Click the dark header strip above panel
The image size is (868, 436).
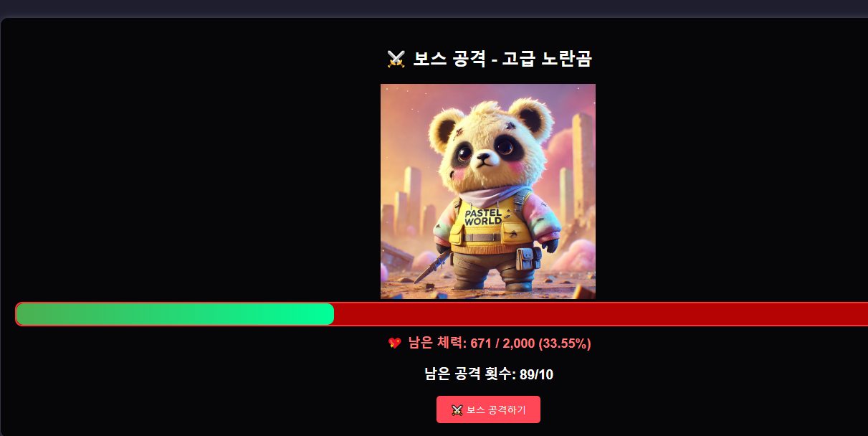coord(434,7)
